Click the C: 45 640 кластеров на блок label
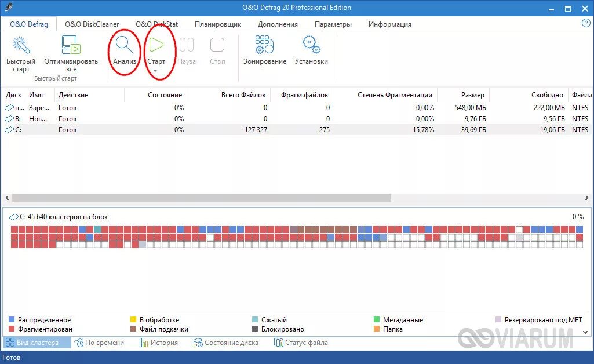Image resolution: width=594 pixels, height=364 pixels. pyautogui.click(x=64, y=217)
